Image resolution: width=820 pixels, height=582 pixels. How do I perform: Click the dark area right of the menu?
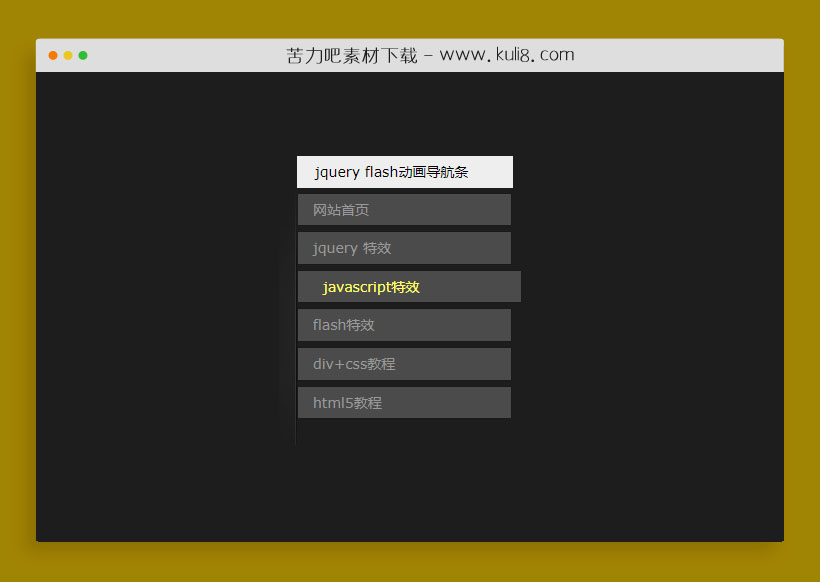click(650, 300)
